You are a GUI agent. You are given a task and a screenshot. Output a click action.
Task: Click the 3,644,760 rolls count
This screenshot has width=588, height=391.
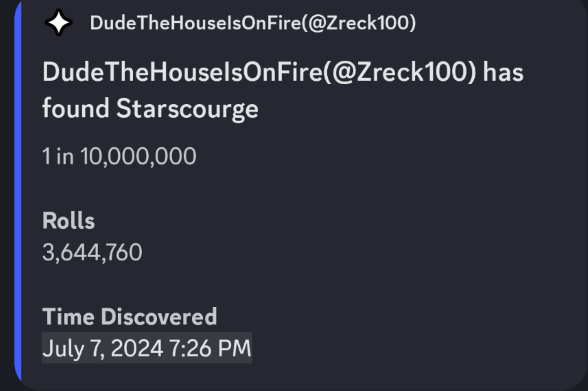pos(92,252)
